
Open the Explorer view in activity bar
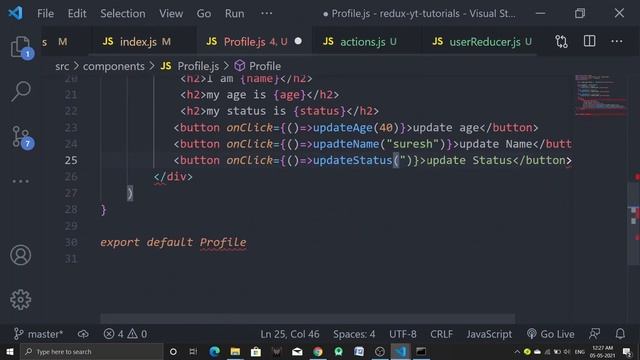(20, 47)
